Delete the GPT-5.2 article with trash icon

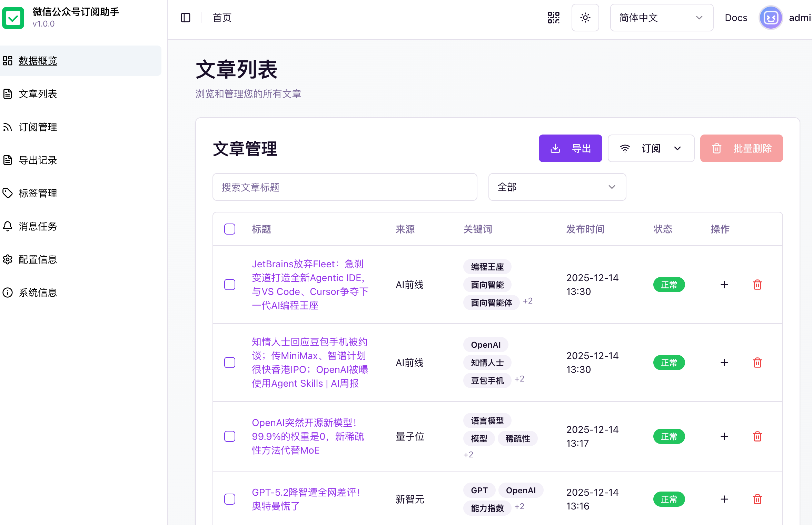coord(757,499)
